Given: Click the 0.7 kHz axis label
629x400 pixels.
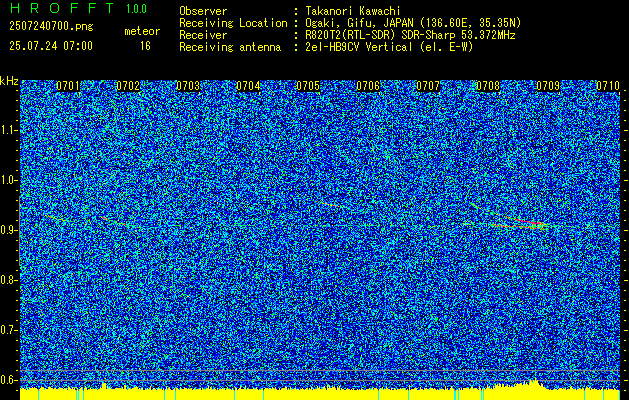Looking at the screenshot, I should [8, 330].
